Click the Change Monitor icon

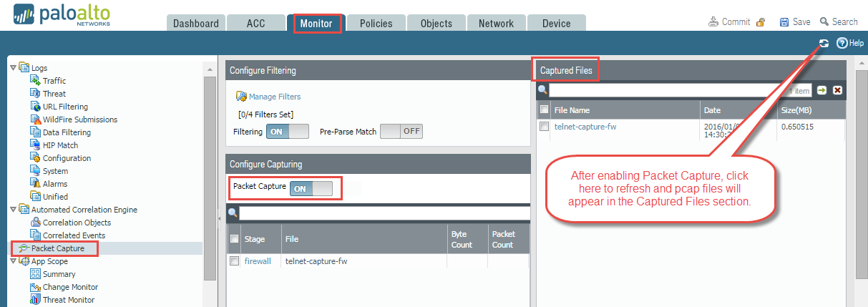click(35, 287)
